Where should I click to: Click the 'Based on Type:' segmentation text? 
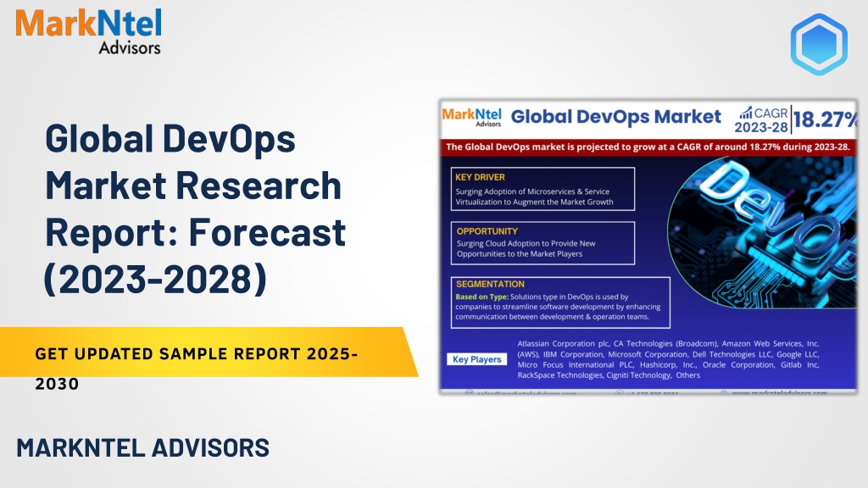tap(481, 297)
